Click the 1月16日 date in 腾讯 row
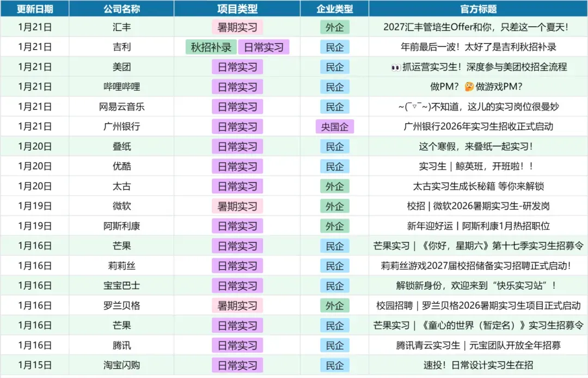This screenshot has width=588, height=378. (35, 345)
